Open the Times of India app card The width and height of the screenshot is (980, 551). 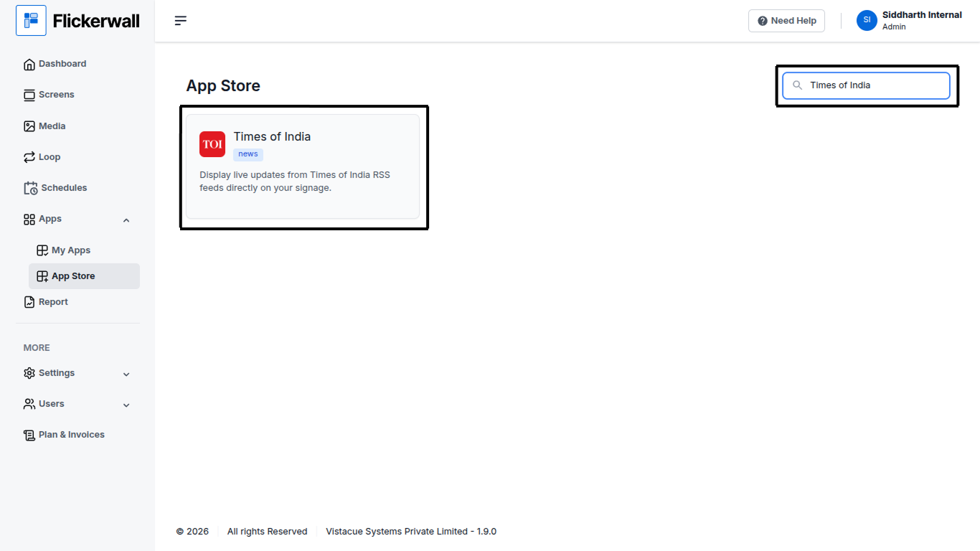303,166
